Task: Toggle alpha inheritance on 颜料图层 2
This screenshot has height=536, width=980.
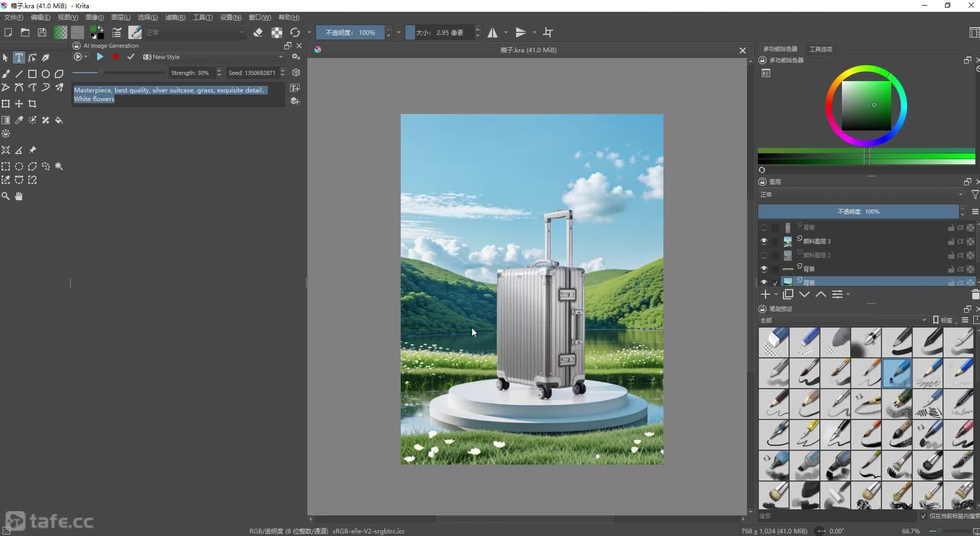Action: tap(961, 255)
